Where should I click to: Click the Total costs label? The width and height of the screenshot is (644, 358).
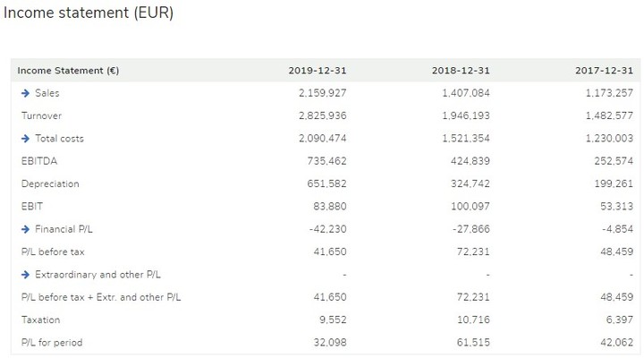(x=60, y=139)
